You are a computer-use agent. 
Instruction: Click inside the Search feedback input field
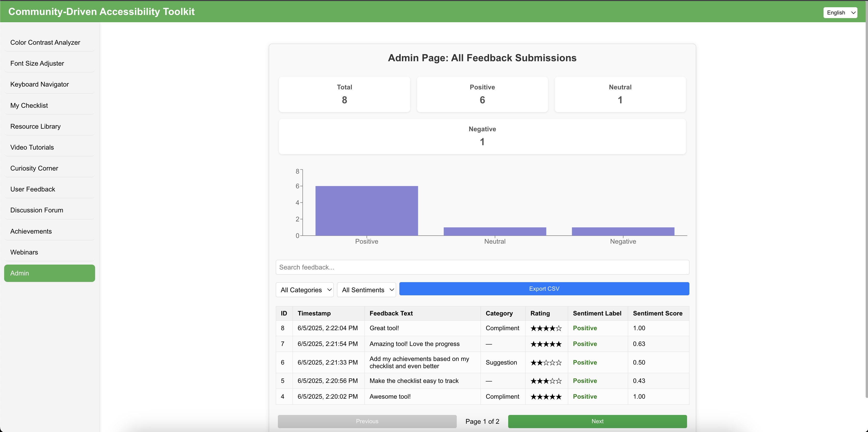coord(482,267)
